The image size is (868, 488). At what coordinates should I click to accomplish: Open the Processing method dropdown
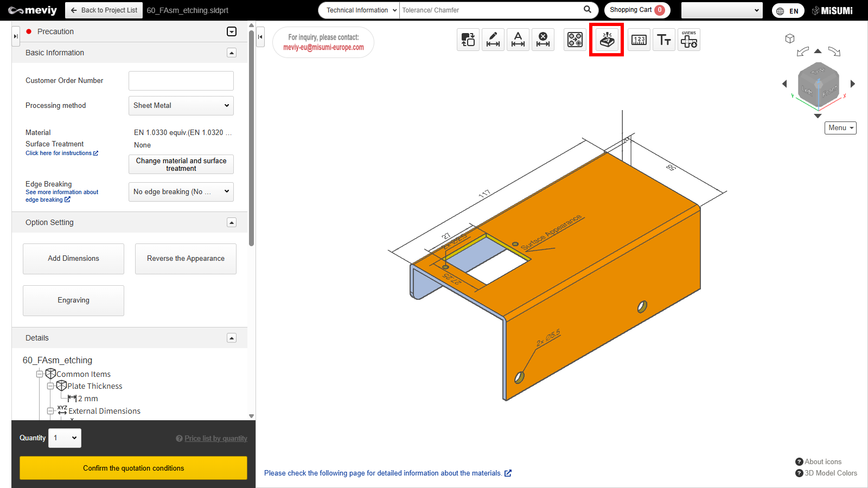tap(181, 106)
